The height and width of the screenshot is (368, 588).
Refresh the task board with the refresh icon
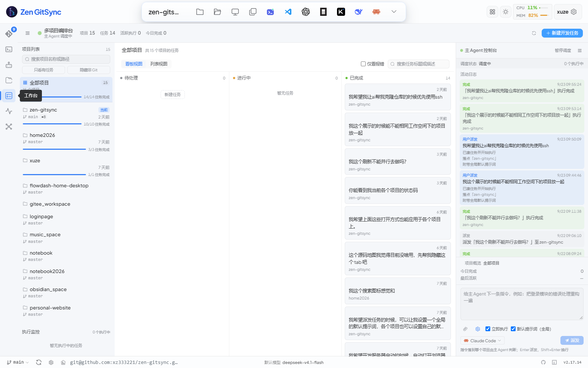click(x=534, y=33)
